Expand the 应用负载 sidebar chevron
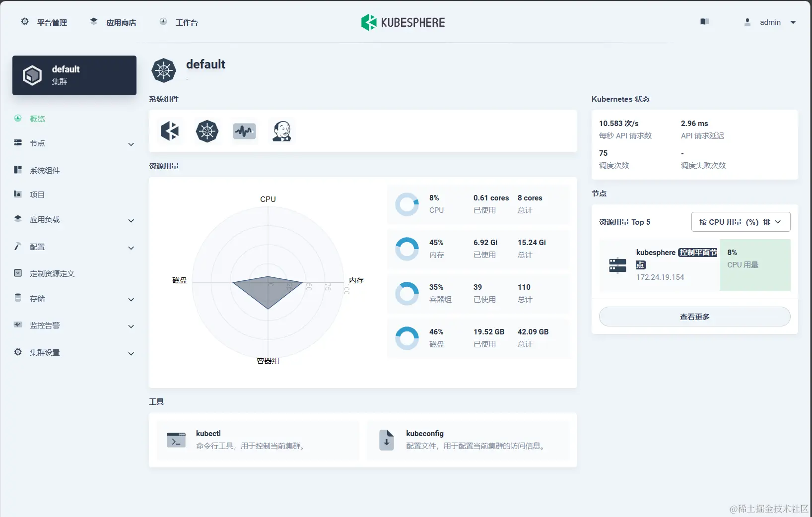 pos(131,221)
